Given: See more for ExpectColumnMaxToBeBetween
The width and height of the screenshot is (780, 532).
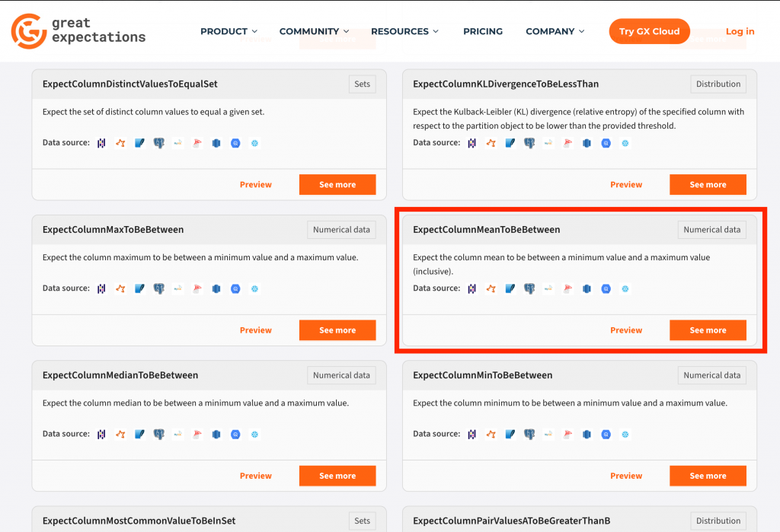Looking at the screenshot, I should click(337, 330).
